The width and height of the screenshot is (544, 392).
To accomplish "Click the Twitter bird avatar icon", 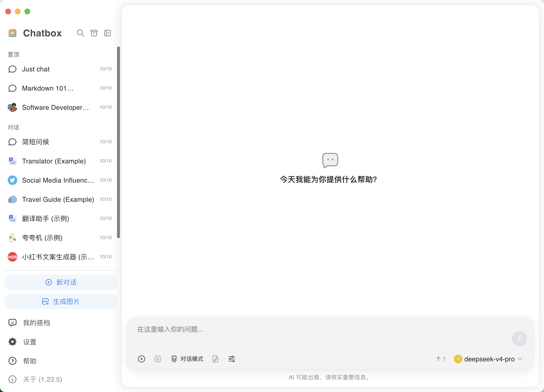I will (12, 180).
